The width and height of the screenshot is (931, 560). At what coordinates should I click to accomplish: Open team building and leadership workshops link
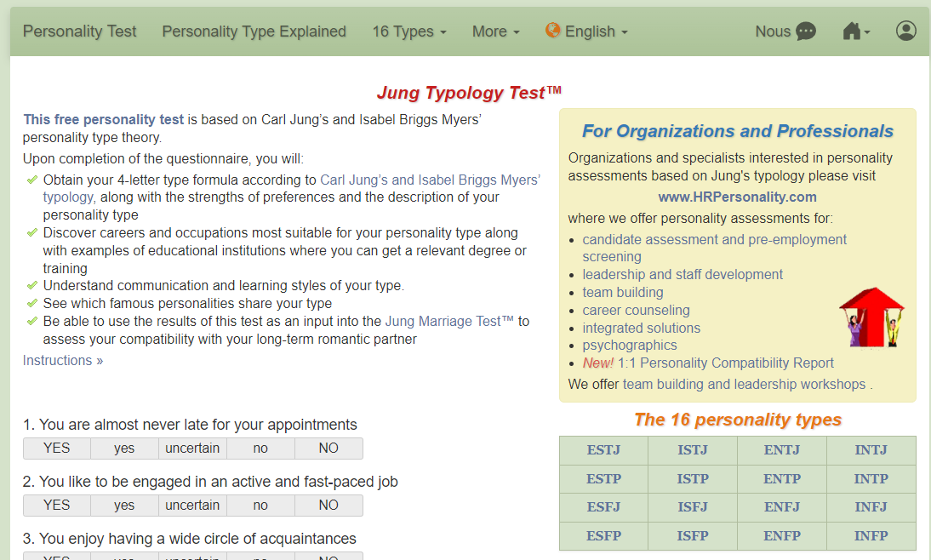click(744, 384)
